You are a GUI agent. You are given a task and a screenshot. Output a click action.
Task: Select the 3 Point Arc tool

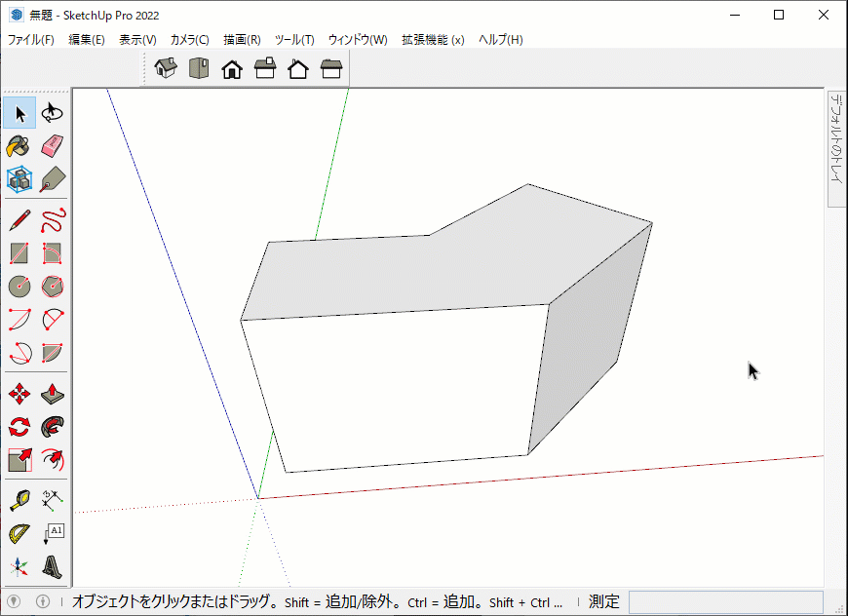click(19, 353)
